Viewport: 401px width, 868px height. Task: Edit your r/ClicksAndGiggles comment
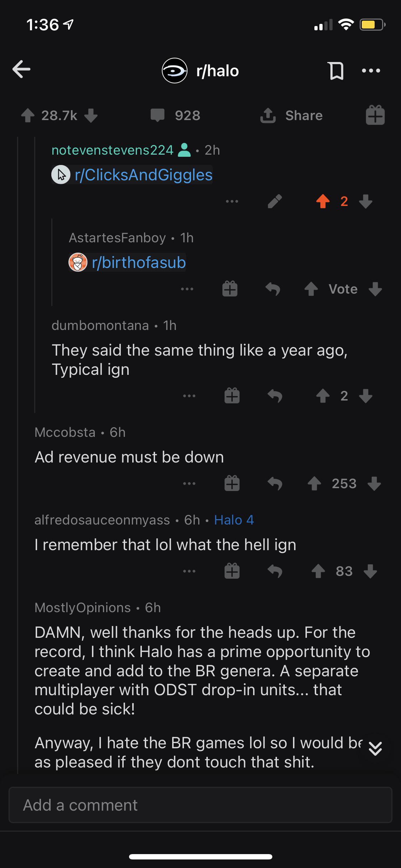click(274, 201)
